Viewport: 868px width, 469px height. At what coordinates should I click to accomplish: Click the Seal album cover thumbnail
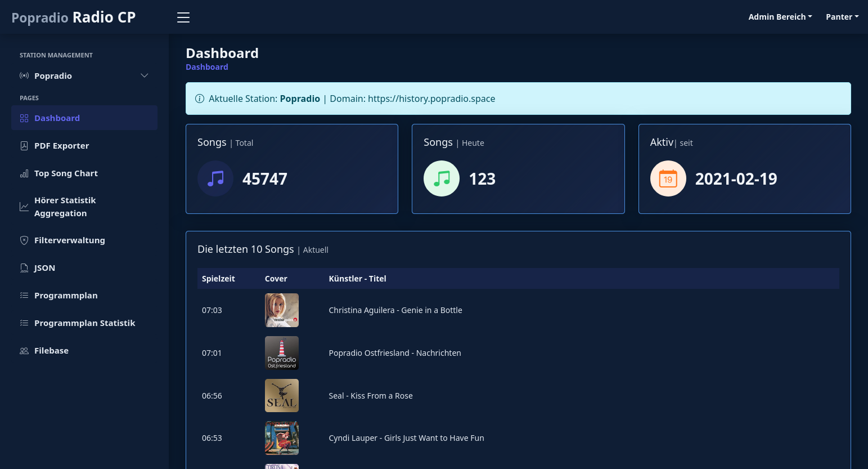click(281, 395)
